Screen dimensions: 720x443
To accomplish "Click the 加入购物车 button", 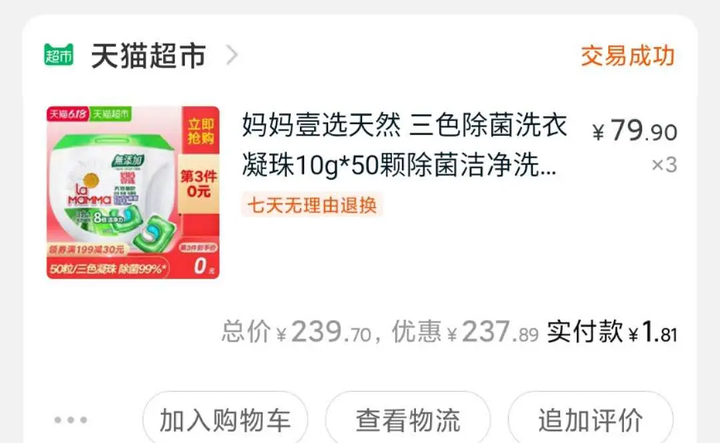I will click(225, 420).
